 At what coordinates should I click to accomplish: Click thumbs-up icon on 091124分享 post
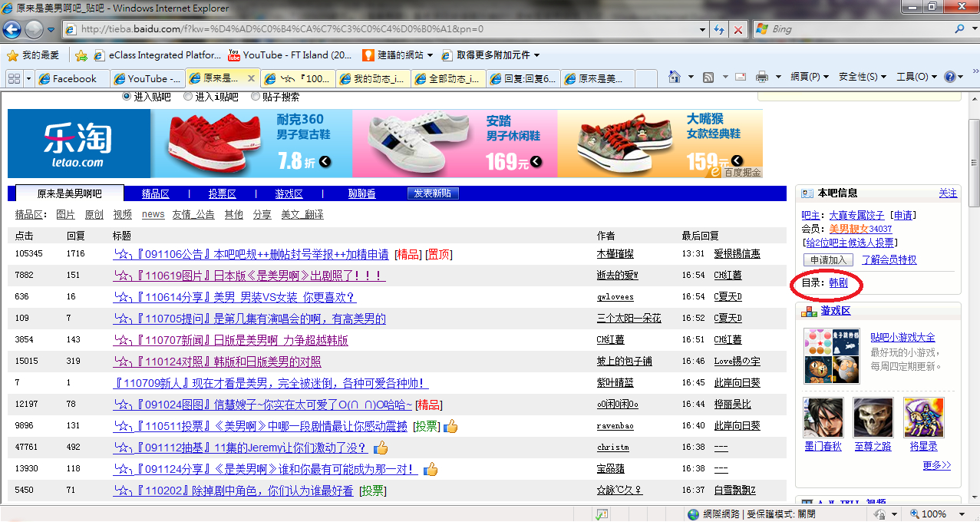pyautogui.click(x=431, y=468)
